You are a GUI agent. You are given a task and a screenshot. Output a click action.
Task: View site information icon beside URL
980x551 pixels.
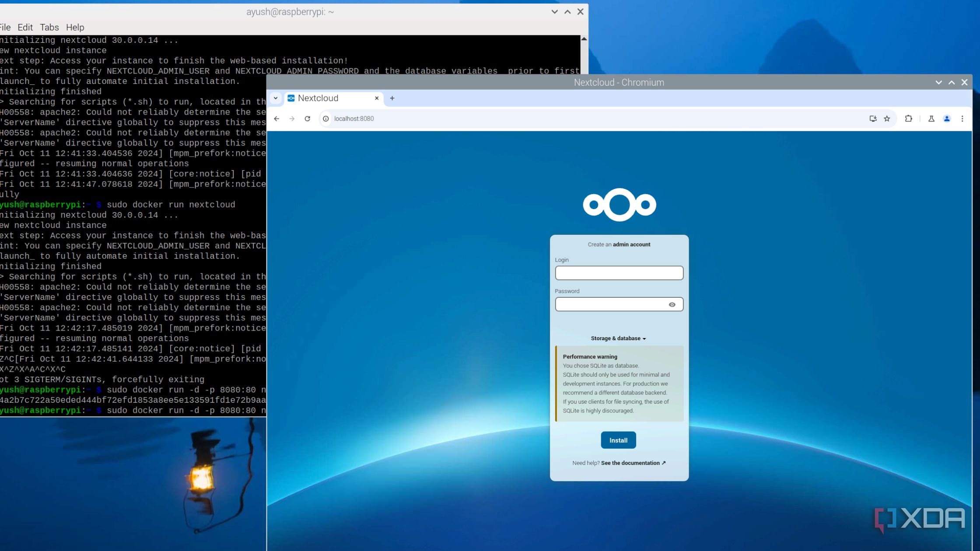[326, 119]
